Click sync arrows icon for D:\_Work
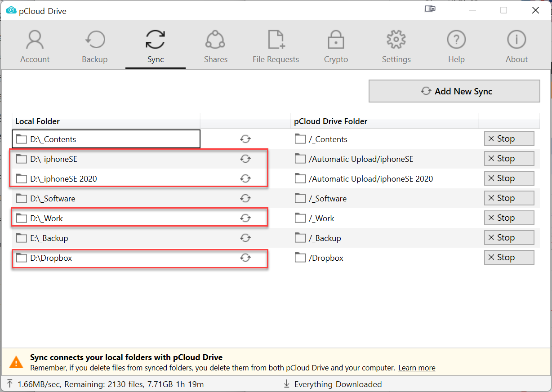This screenshot has height=392, width=552. (x=245, y=218)
